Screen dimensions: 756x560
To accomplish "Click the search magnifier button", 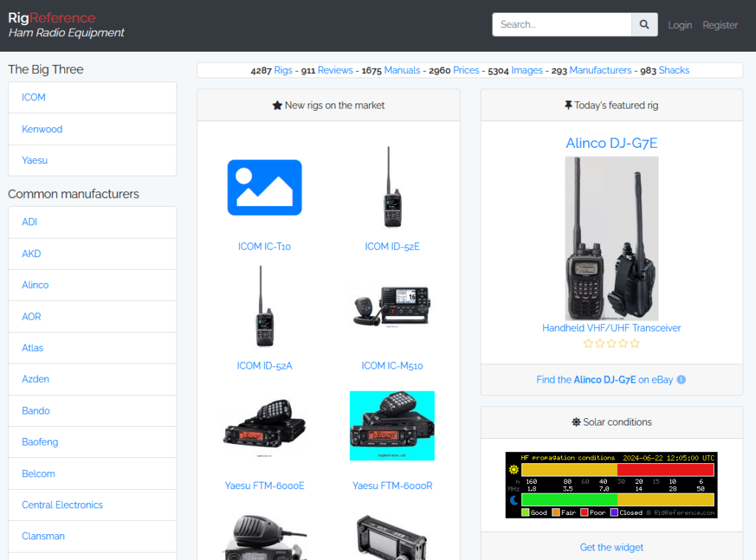I will 644,24.
